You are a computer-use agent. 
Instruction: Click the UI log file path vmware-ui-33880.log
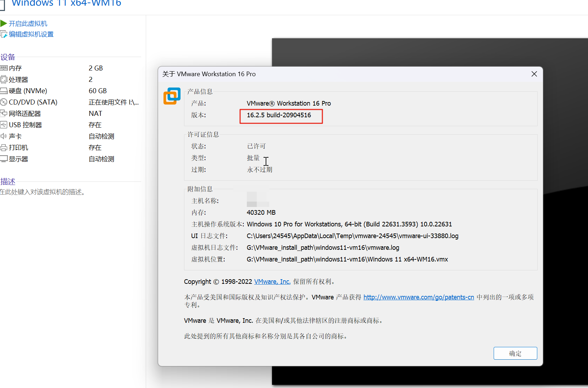coord(353,236)
